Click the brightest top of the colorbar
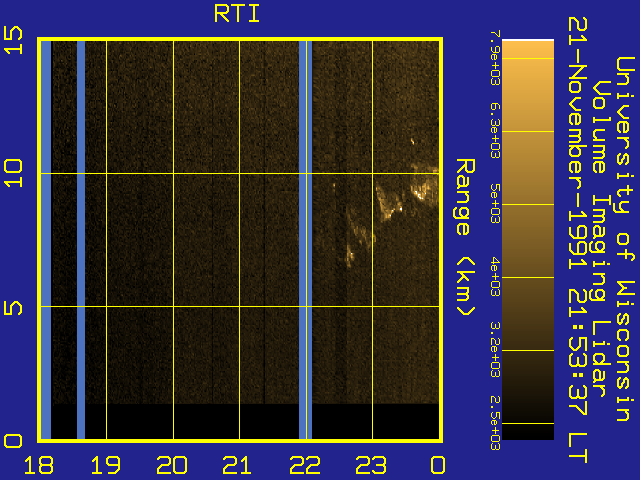The image size is (640, 480). 528,49
